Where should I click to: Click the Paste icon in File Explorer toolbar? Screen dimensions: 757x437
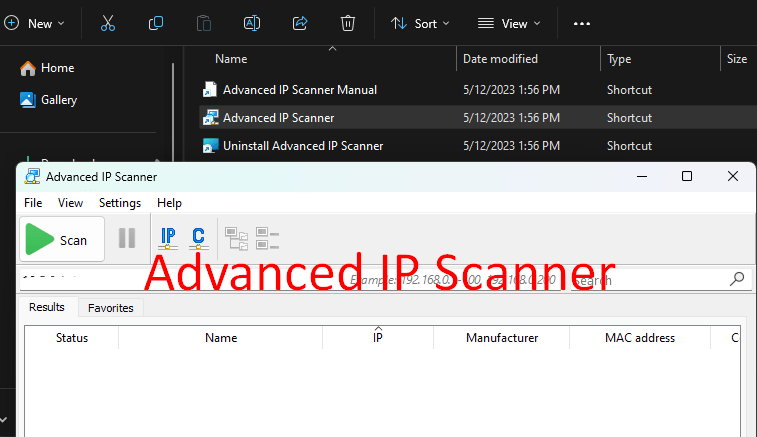(204, 23)
